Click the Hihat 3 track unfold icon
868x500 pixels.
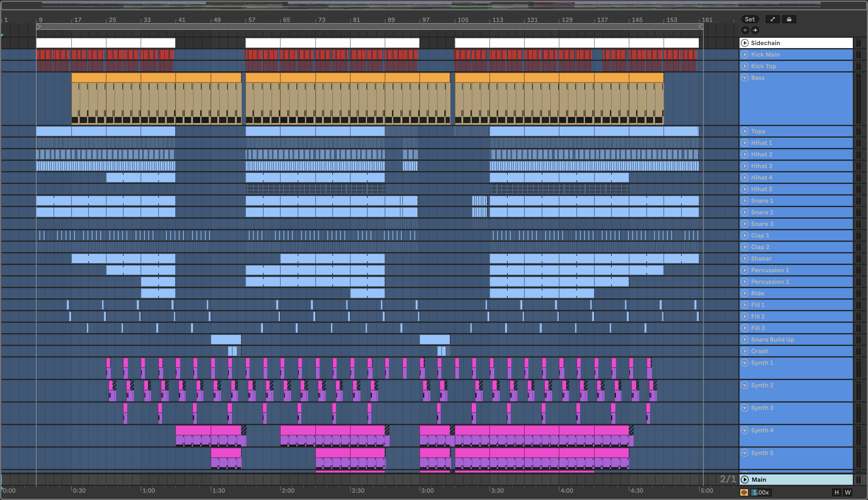[x=745, y=166]
